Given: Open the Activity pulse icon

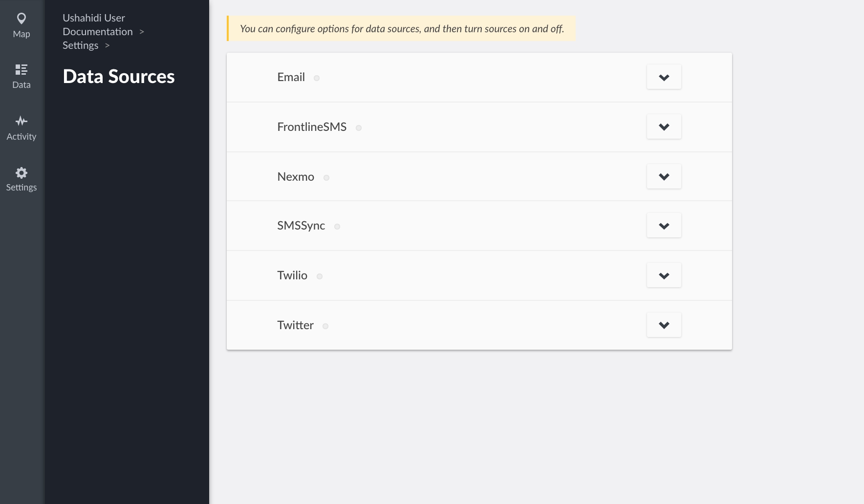Looking at the screenshot, I should (x=22, y=121).
